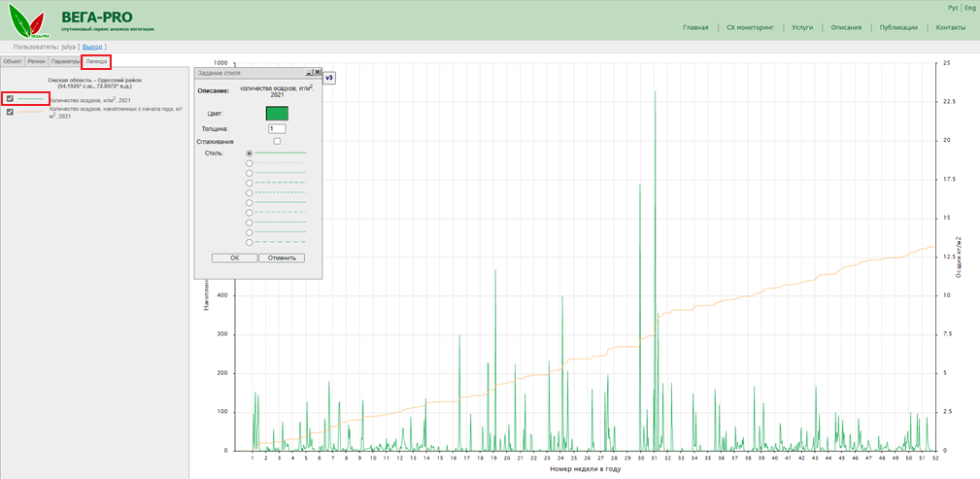Enable the Сглаживание checkbox

pos(277,142)
